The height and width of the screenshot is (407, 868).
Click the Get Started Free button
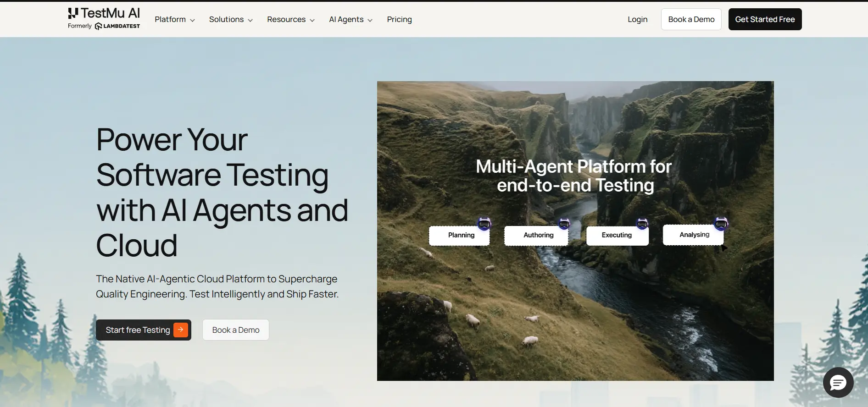[x=765, y=19]
